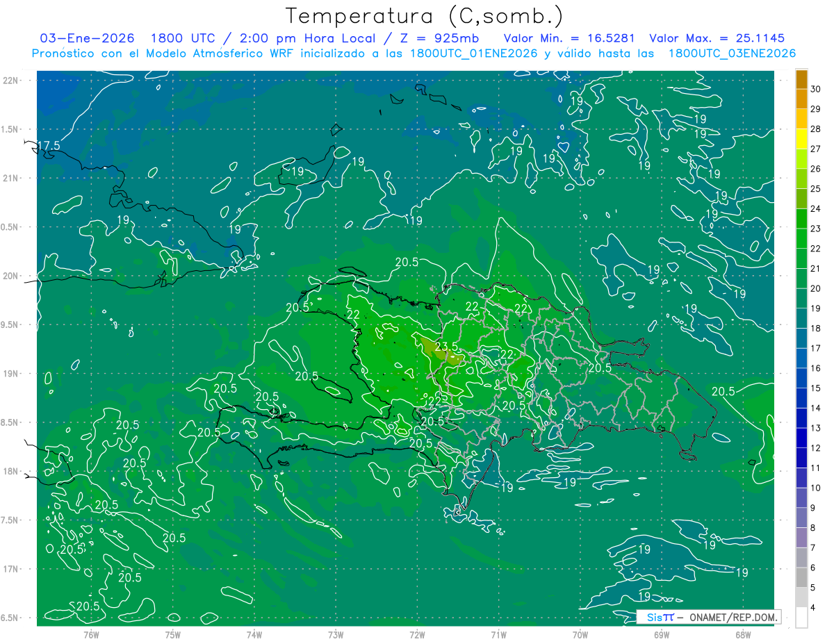Click the orange swatch between 29 and 30
Image resolution: width=834 pixels, height=644 pixels.
click(801, 99)
